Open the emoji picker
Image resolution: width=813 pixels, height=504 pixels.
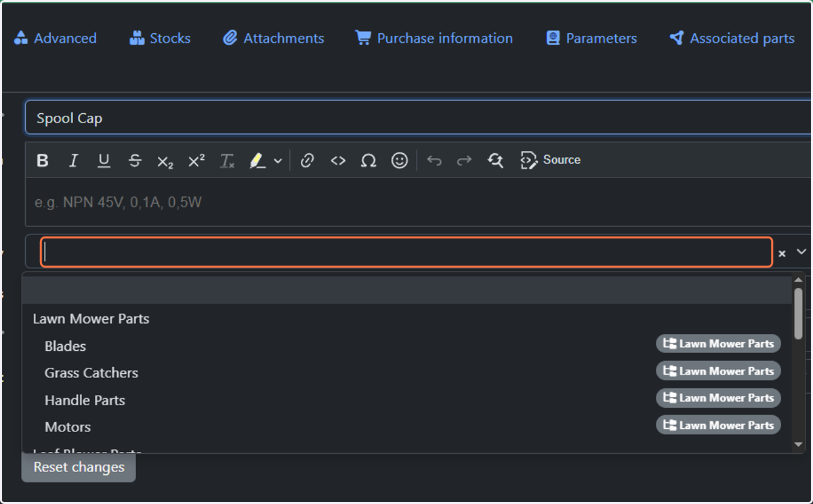point(400,161)
